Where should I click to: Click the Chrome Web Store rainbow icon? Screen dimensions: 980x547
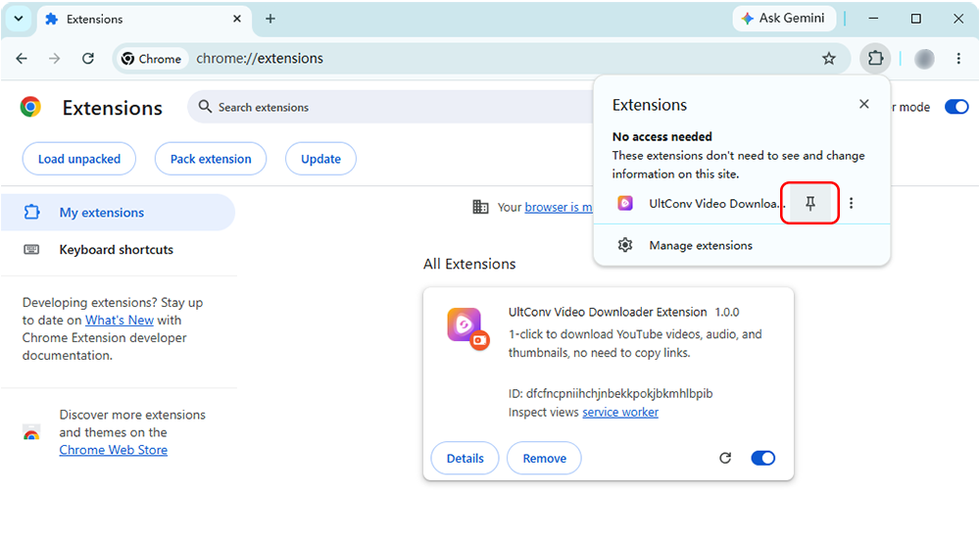point(31,432)
